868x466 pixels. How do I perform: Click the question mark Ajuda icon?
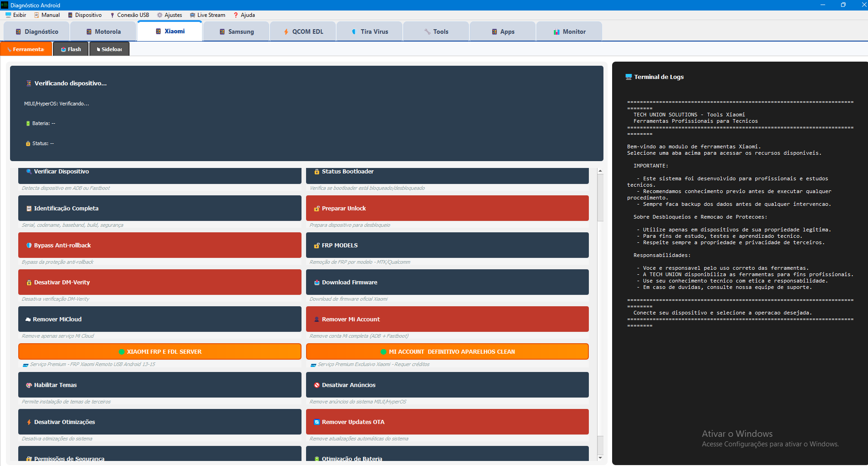236,15
